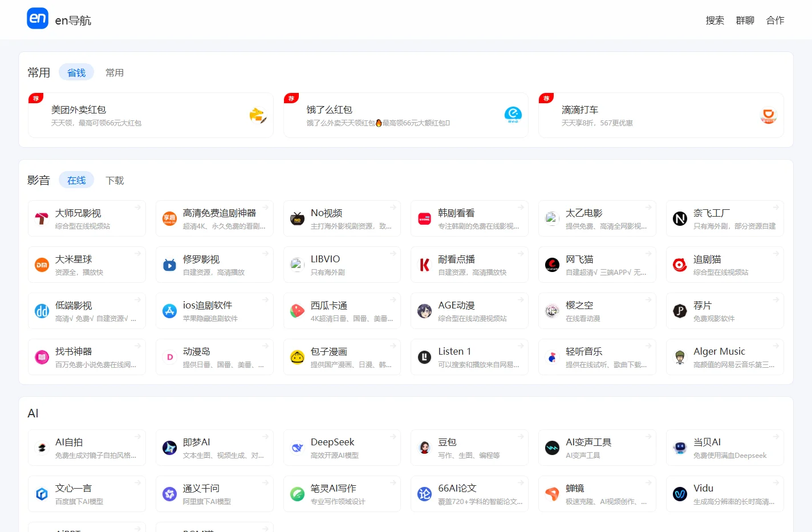Click the 大师兄影视 icon
812x532 pixels.
click(42, 218)
